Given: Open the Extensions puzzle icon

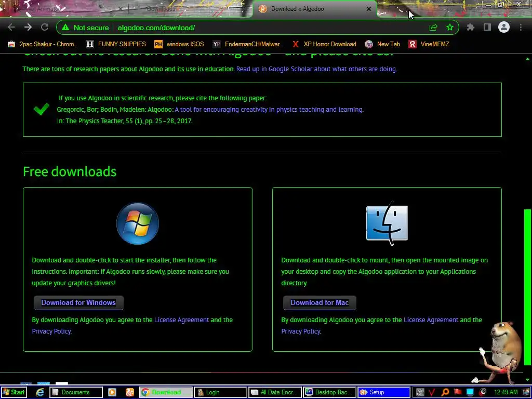Looking at the screenshot, I should tap(471, 27).
